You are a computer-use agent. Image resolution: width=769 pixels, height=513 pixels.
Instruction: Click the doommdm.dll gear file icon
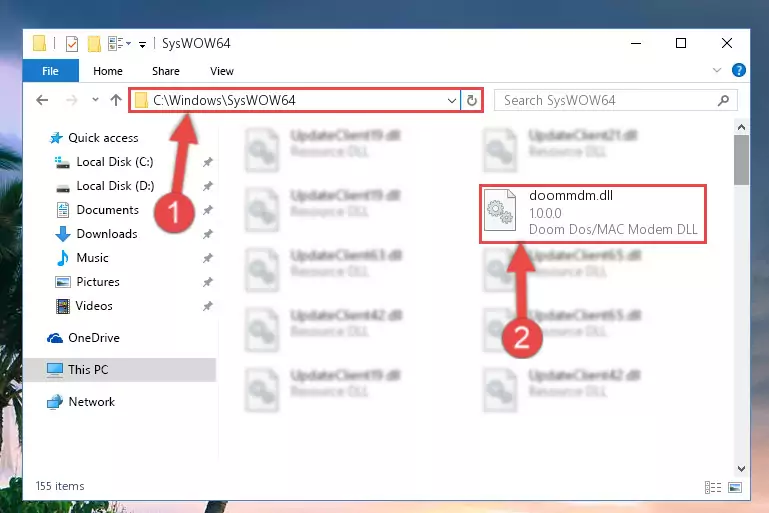500,210
